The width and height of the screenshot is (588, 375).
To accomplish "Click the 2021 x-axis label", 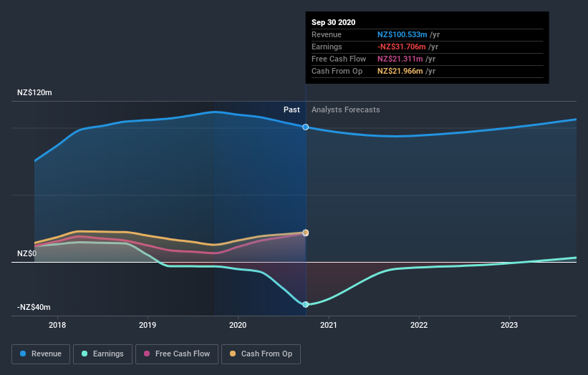I will click(x=329, y=325).
